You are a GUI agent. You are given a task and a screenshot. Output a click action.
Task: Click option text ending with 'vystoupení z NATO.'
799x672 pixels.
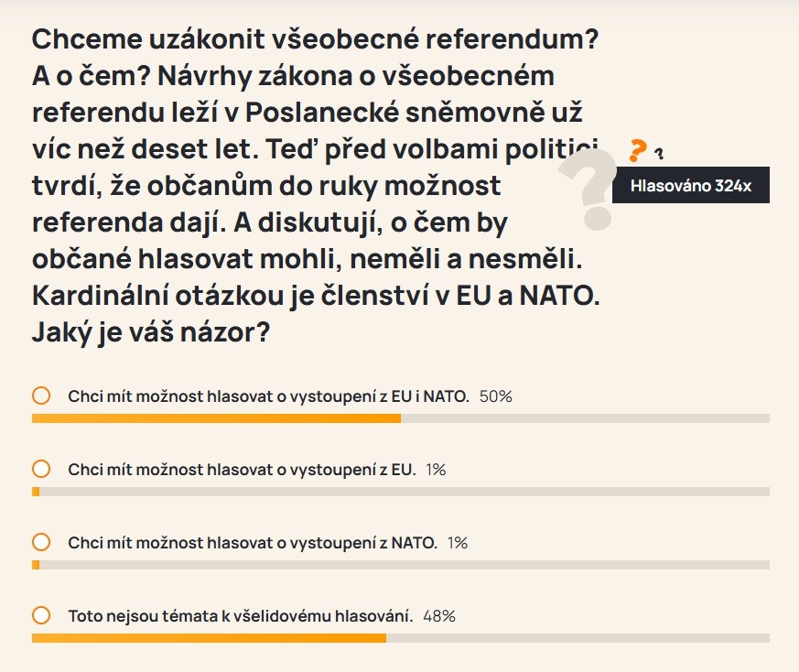(x=253, y=543)
